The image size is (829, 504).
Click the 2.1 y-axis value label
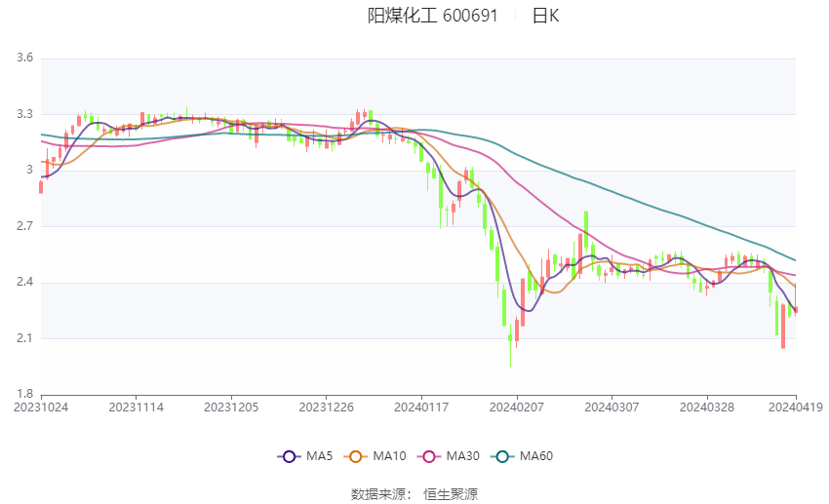click(24, 338)
